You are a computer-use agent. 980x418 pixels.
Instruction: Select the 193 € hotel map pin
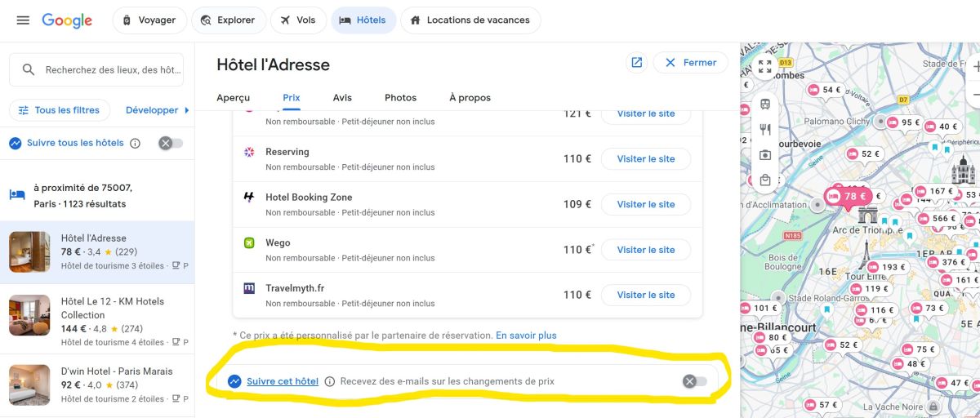point(887,267)
